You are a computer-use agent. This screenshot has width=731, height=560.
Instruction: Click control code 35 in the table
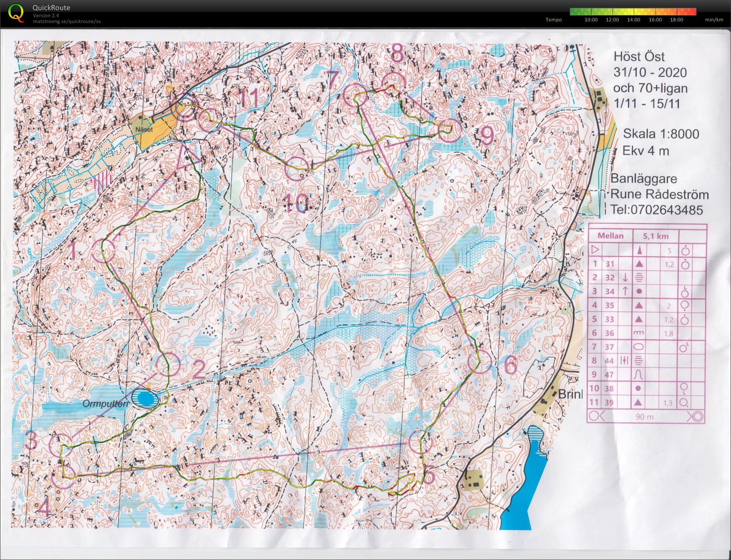point(610,305)
